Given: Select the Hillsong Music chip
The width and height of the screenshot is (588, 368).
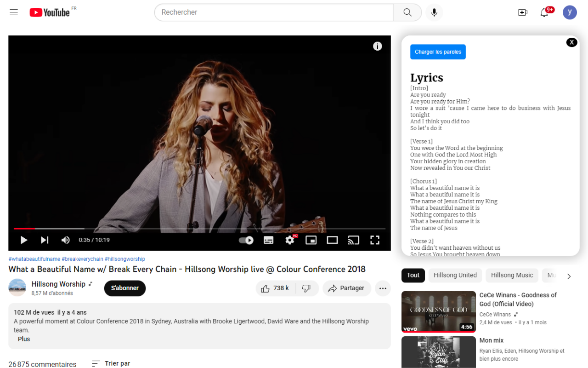Looking at the screenshot, I should pos(512,276).
